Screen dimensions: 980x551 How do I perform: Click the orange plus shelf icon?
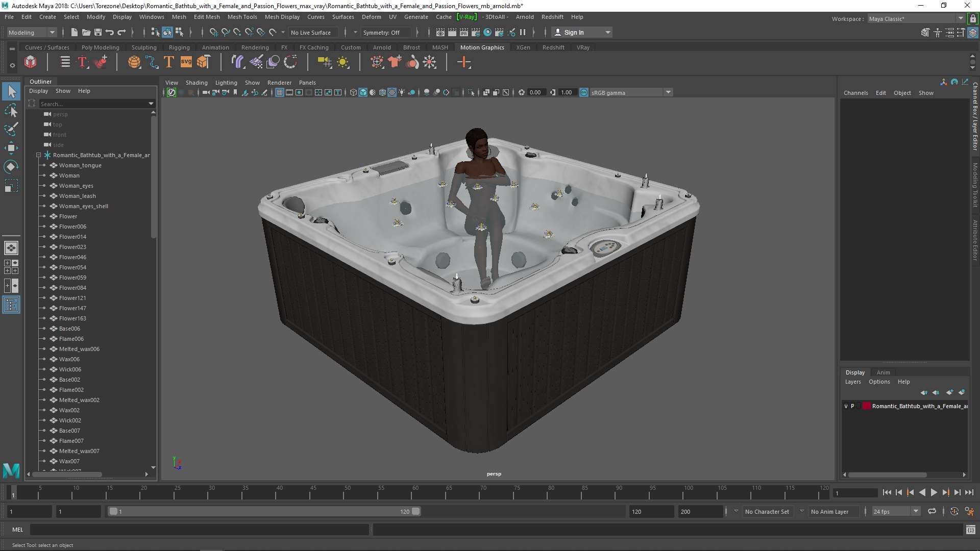(x=464, y=62)
